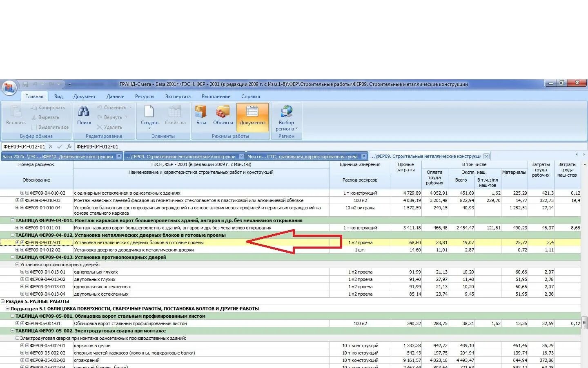588x368 pixels.
Task: Collapse 'Электродуговая сварка при монтаже одноэтажных' subgroup
Action: (x=17, y=338)
